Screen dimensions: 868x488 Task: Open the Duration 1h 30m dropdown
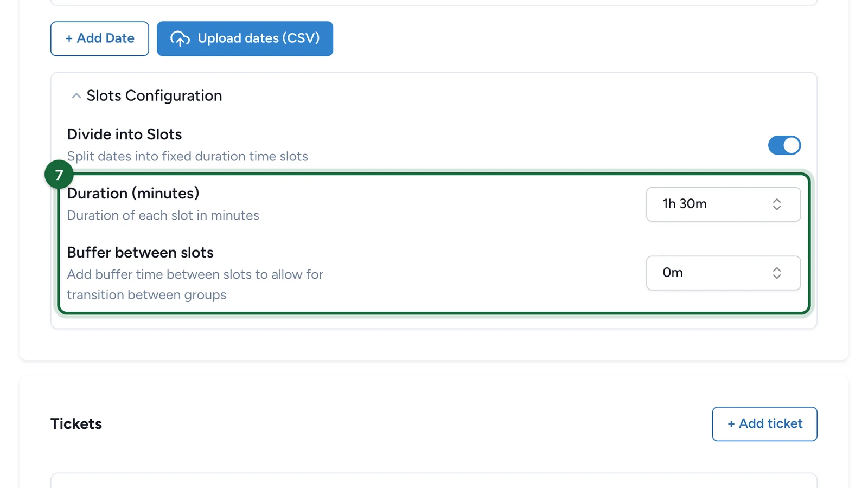pyautogui.click(x=723, y=204)
